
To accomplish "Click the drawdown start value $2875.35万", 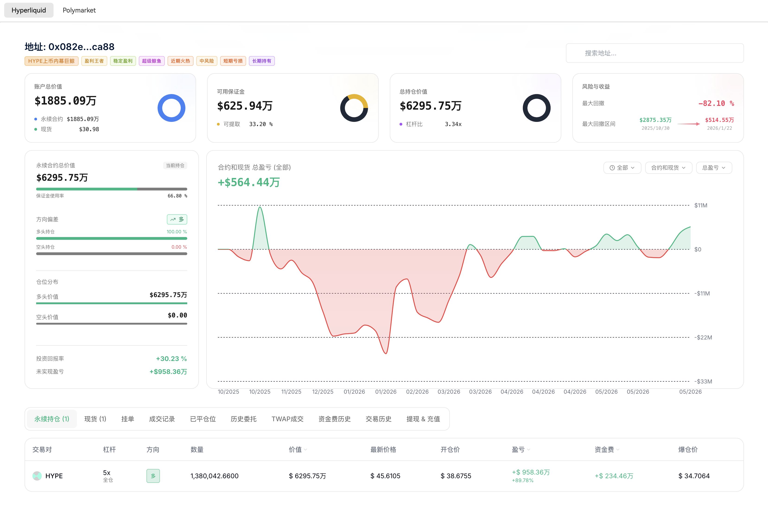I will point(655,120).
